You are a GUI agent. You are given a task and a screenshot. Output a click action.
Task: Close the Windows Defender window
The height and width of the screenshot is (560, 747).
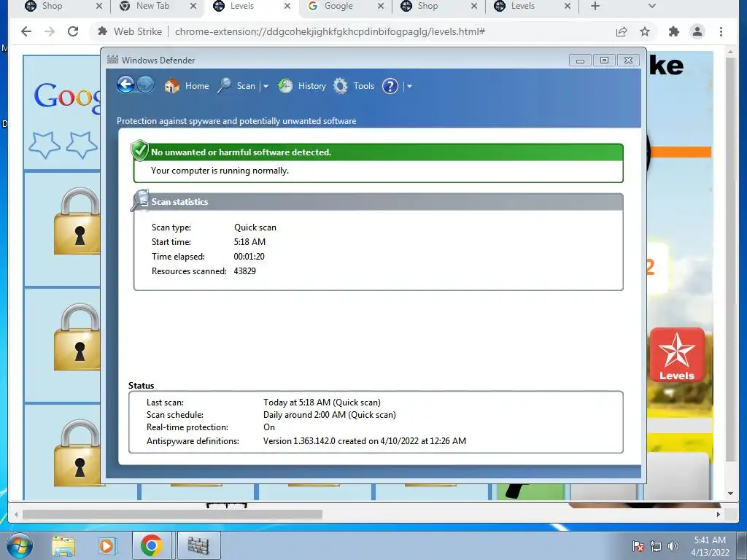click(x=628, y=60)
